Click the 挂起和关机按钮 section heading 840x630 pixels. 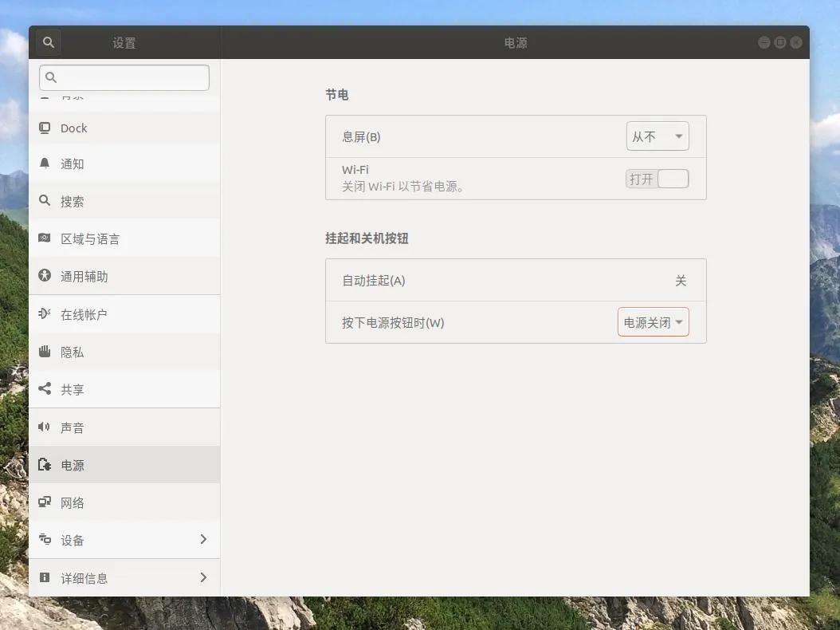367,238
